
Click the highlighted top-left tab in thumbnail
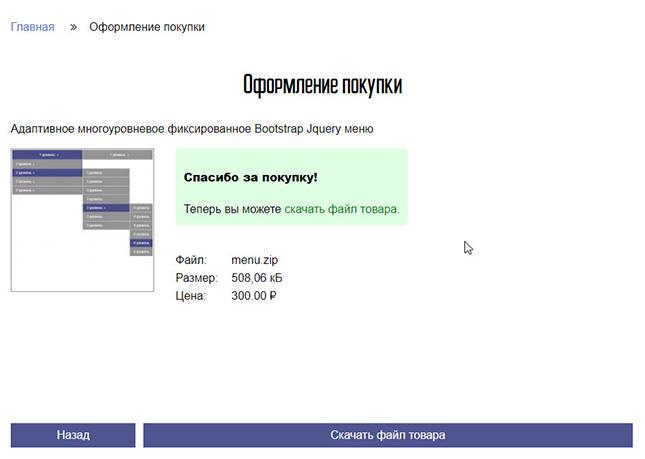[x=47, y=155]
